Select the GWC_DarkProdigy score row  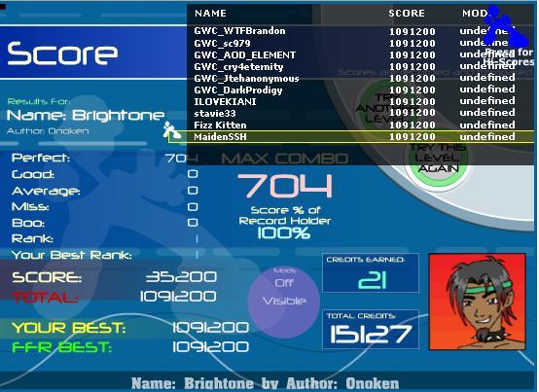pos(361,90)
